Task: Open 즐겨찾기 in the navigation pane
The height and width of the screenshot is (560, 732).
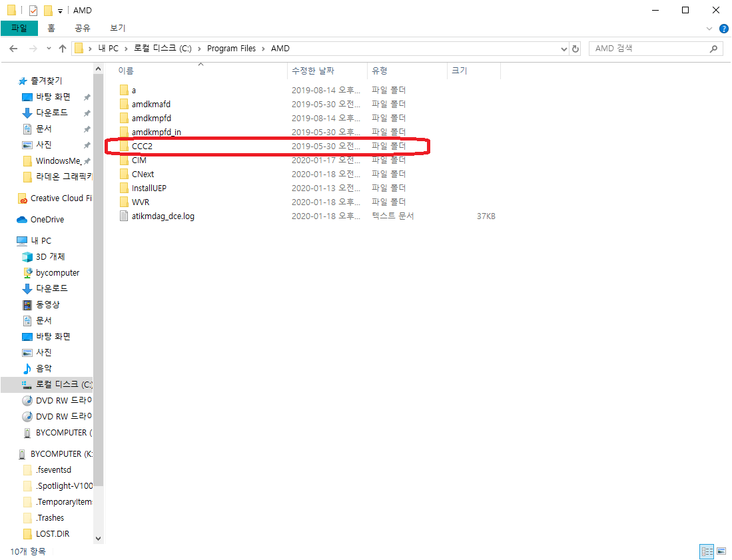Action: tap(46, 81)
